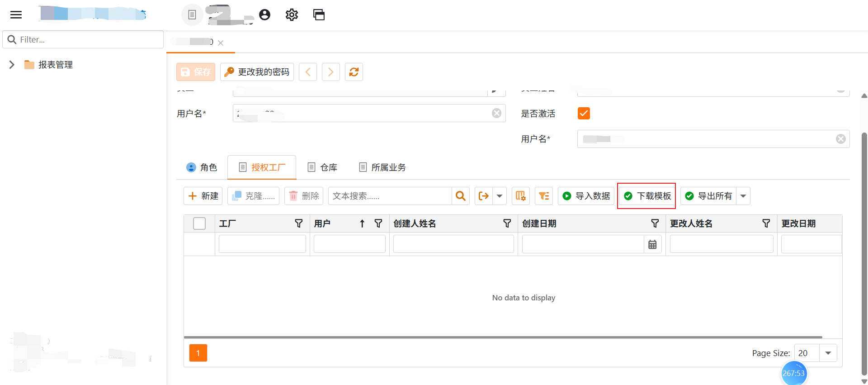Tick the select-all checkbox in grid header

tap(199, 223)
